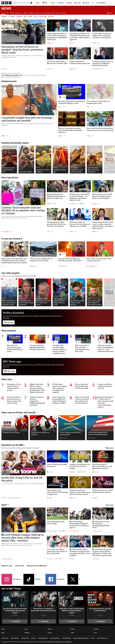Open the more options ellipsis in header
This screenshot has height=644, width=115.
(x=93, y=3)
